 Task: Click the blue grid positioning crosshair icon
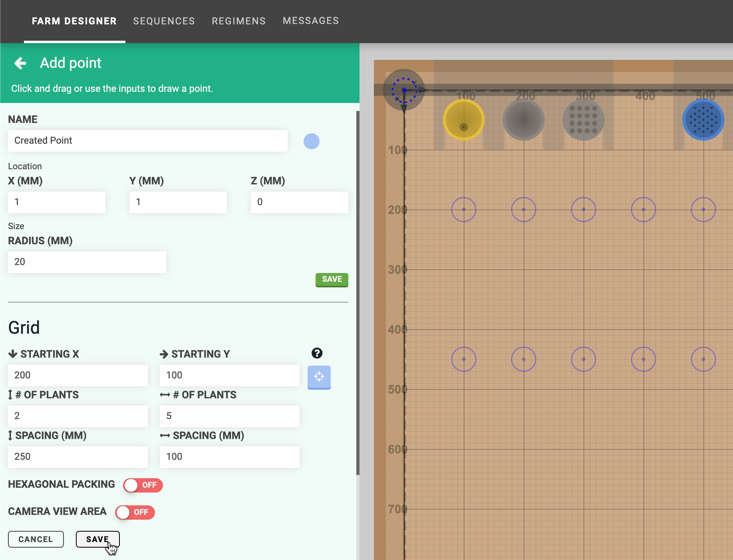319,377
